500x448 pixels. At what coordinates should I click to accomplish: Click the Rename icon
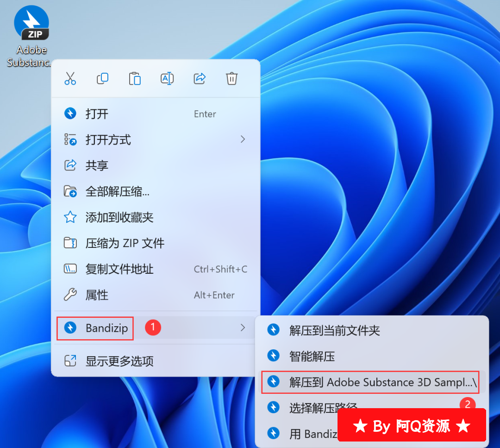(x=167, y=79)
